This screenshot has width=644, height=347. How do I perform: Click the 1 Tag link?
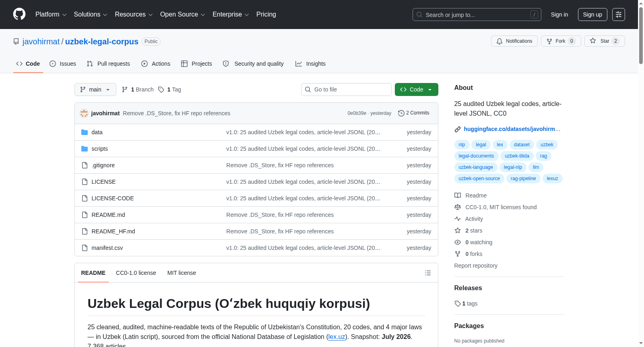tap(169, 89)
